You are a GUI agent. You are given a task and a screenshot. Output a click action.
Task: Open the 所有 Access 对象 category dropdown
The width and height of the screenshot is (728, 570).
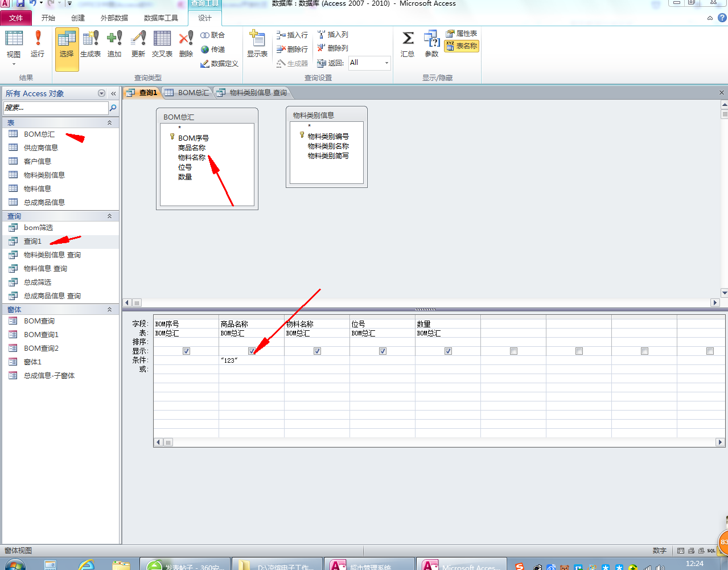101,93
